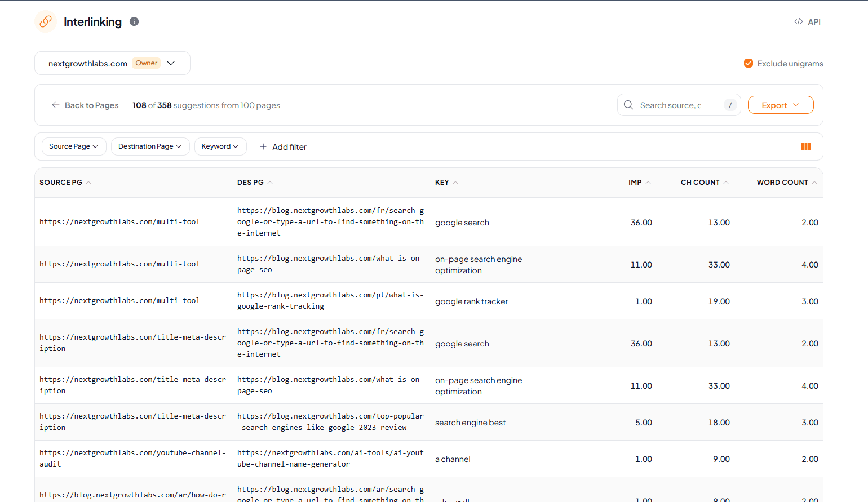Open the orange column settings icon
868x502 pixels.
pos(806,146)
